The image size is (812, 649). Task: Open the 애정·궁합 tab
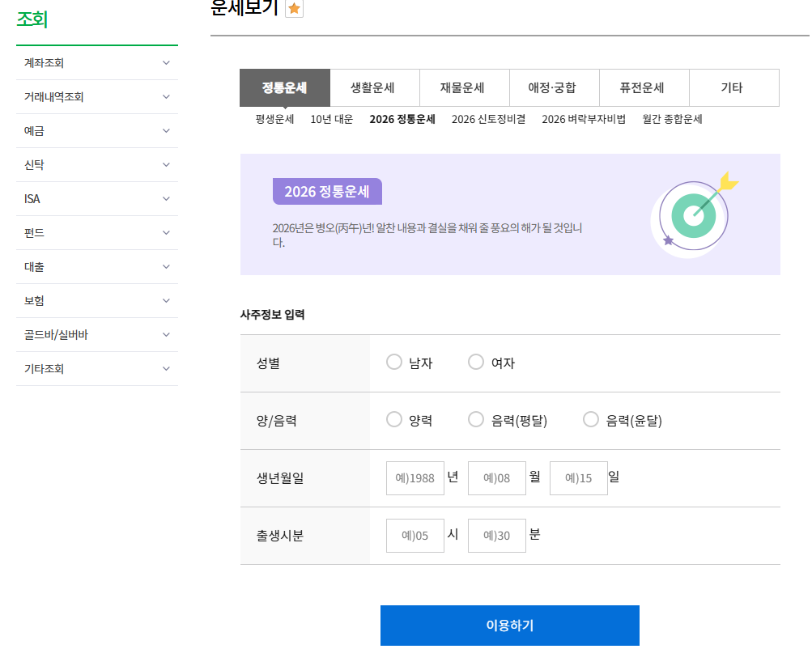click(x=554, y=87)
